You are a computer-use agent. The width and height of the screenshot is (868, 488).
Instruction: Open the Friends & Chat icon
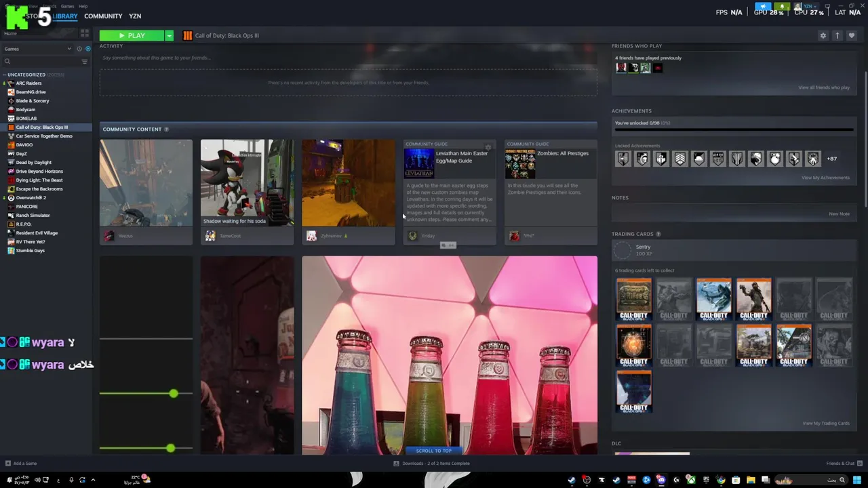tap(859, 464)
